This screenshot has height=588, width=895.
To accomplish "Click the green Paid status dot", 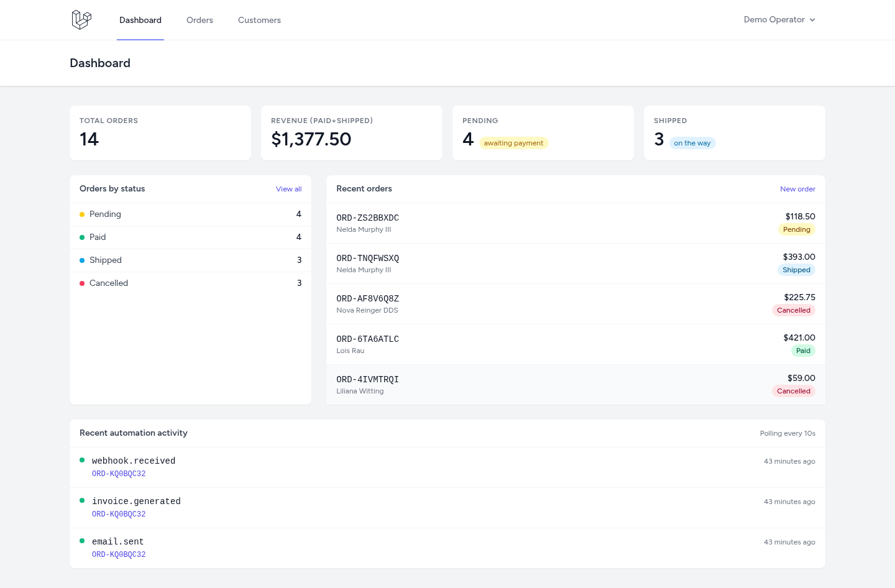I will (x=82, y=237).
